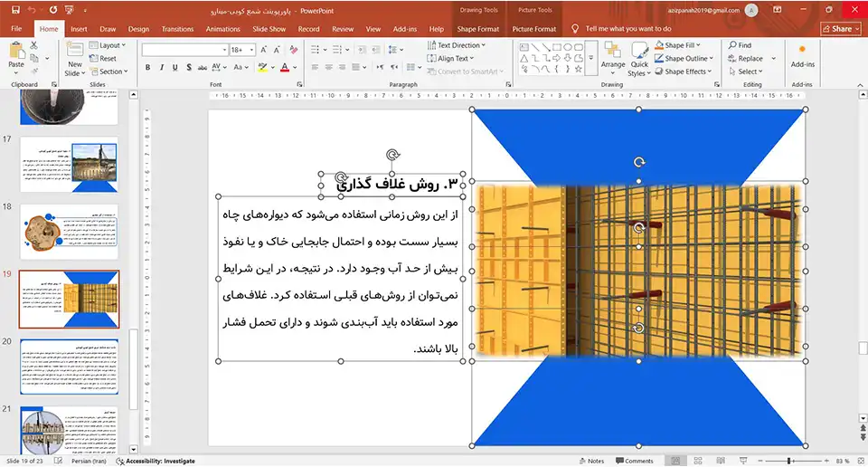Viewport: 868px width, 467px height.
Task: Click the Reset slide button
Action: [x=103, y=58]
